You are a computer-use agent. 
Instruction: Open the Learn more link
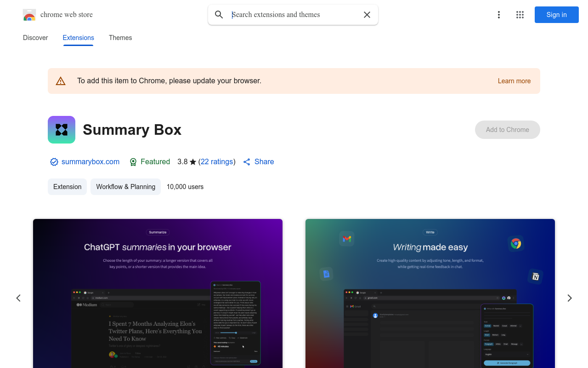[514, 81]
